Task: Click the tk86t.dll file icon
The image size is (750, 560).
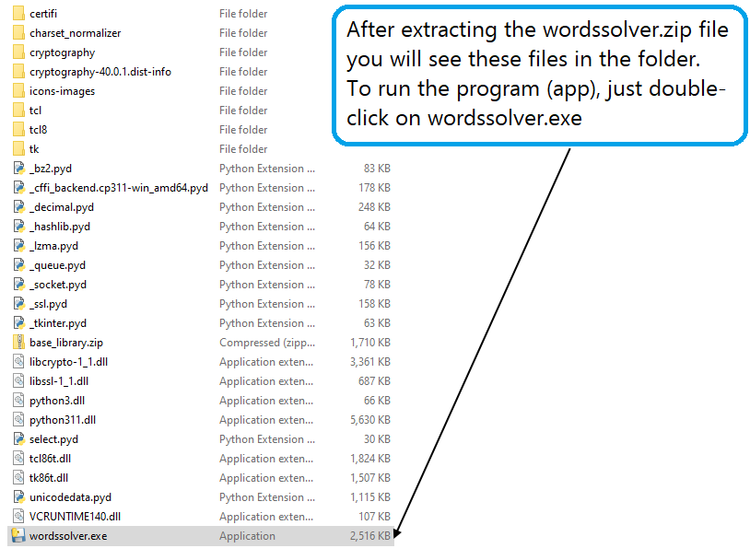Action: point(18,478)
